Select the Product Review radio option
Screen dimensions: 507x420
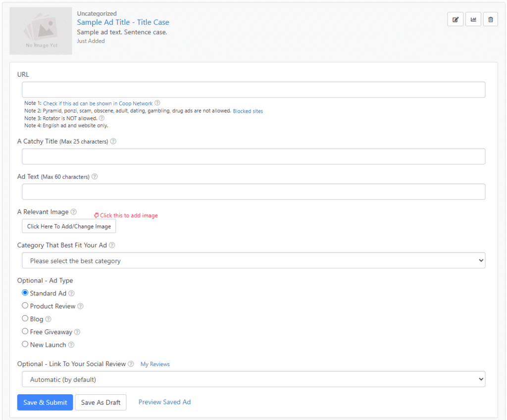point(25,306)
